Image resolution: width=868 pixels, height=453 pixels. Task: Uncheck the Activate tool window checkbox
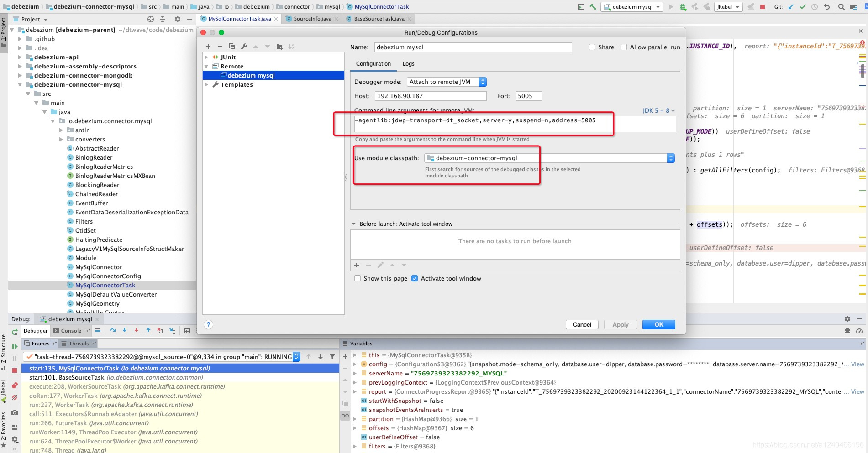pyautogui.click(x=415, y=278)
